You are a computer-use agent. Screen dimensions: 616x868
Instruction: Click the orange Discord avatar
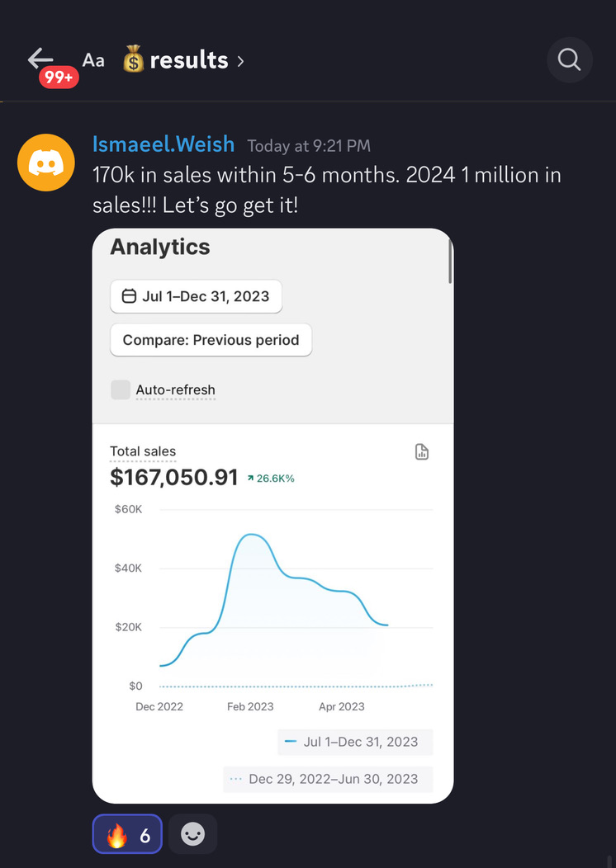pyautogui.click(x=46, y=163)
